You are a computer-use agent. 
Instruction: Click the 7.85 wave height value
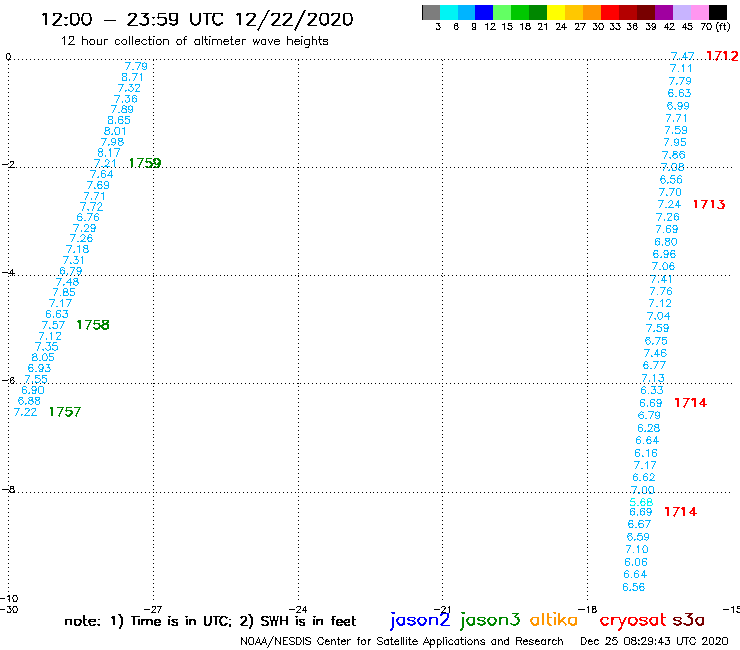[x=64, y=293]
